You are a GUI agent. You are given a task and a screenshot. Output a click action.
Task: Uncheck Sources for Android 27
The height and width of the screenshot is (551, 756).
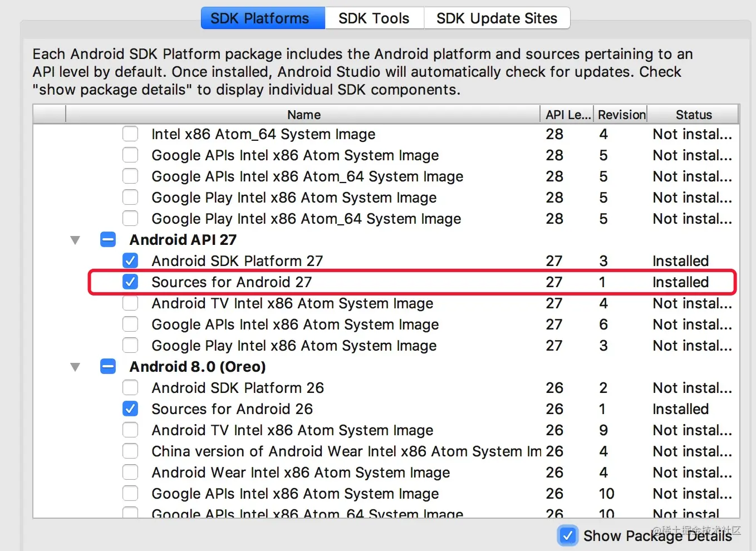click(x=130, y=282)
